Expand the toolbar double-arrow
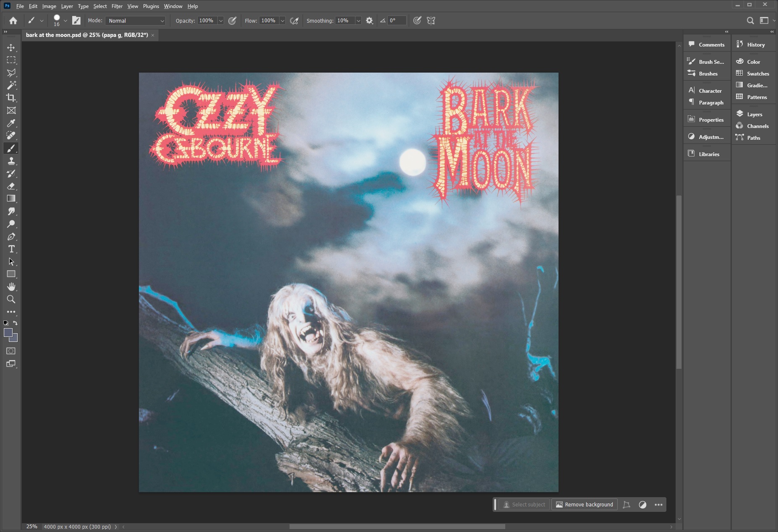The width and height of the screenshot is (778, 532). point(5,31)
